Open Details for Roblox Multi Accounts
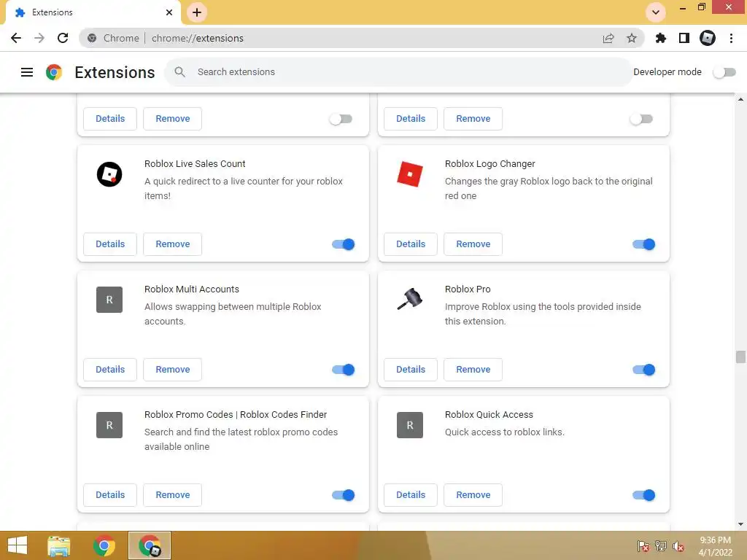The height and width of the screenshot is (560, 747). [x=110, y=370]
